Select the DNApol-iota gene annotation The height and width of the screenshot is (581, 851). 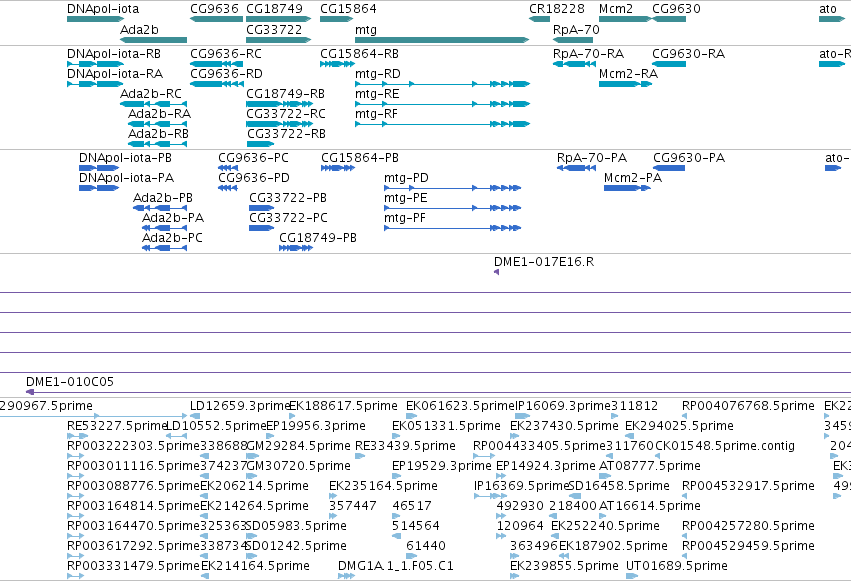pyautogui.click(x=96, y=19)
